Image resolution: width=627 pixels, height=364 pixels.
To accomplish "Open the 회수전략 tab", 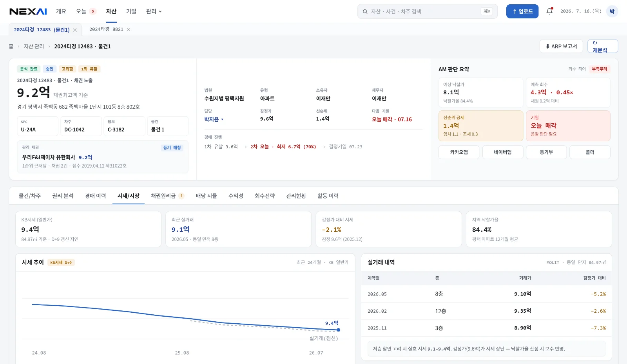I will [265, 196].
